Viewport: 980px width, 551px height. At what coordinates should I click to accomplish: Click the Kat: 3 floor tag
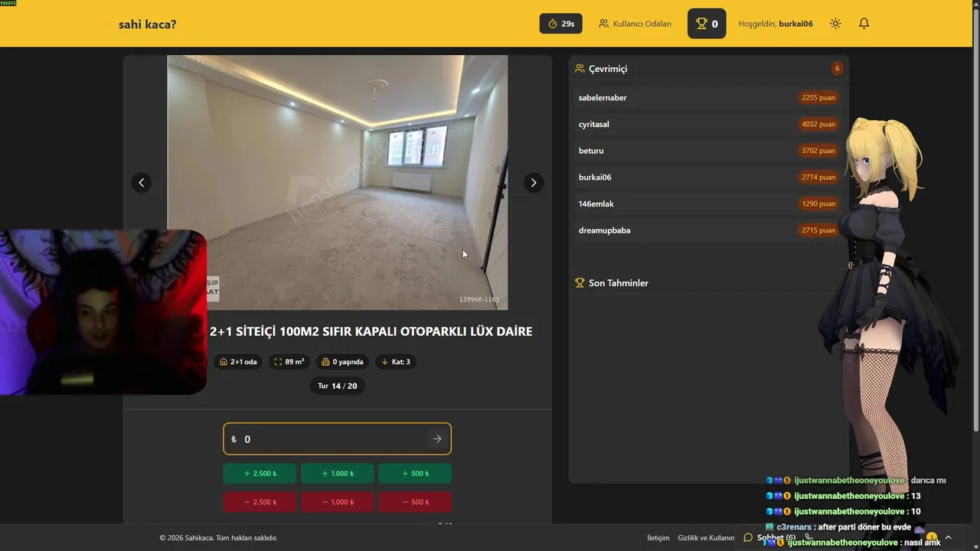(396, 362)
